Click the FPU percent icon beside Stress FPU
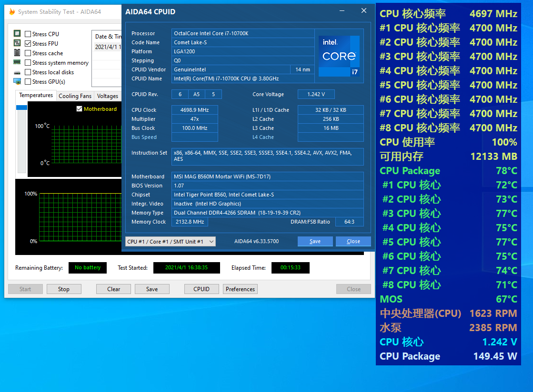Viewport: 533px width, 392px height. (17, 43)
